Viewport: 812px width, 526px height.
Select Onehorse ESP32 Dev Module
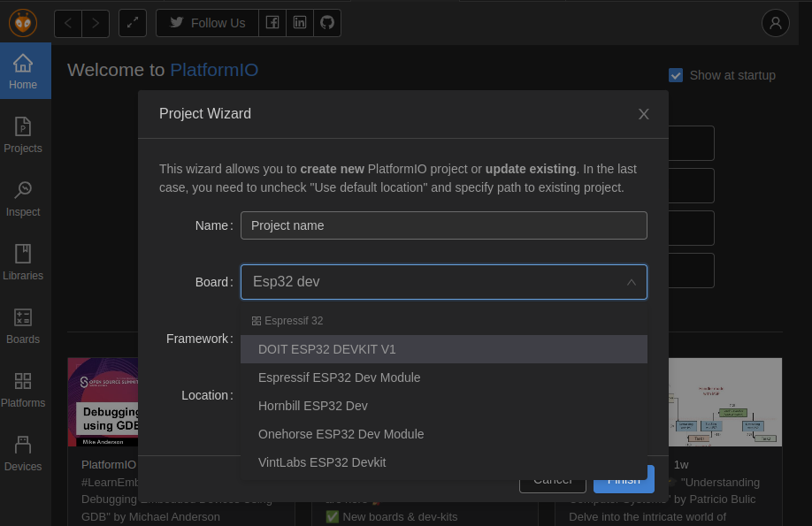(x=444, y=434)
